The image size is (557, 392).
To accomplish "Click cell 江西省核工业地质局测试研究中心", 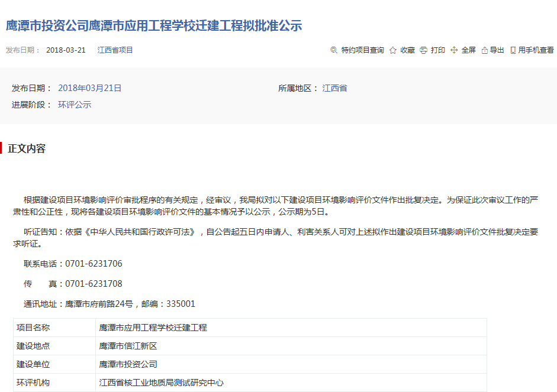I will coord(291,383).
